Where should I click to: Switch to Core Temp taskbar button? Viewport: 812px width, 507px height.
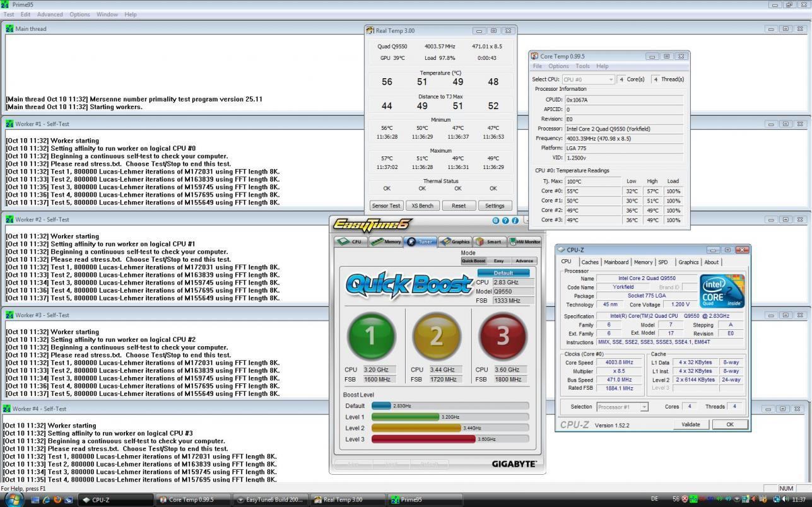pos(193,499)
